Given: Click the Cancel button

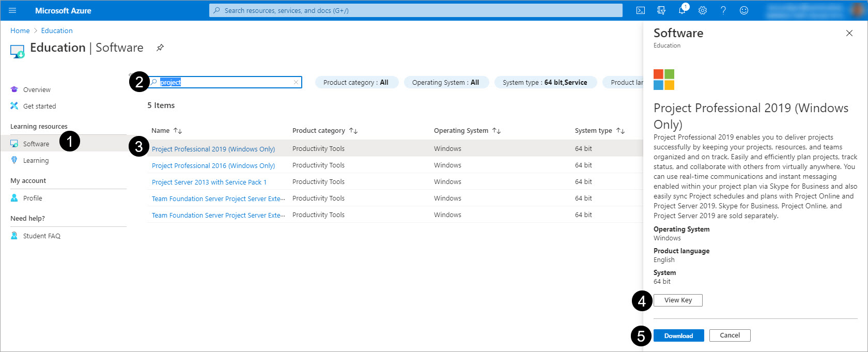Looking at the screenshot, I should point(730,335).
